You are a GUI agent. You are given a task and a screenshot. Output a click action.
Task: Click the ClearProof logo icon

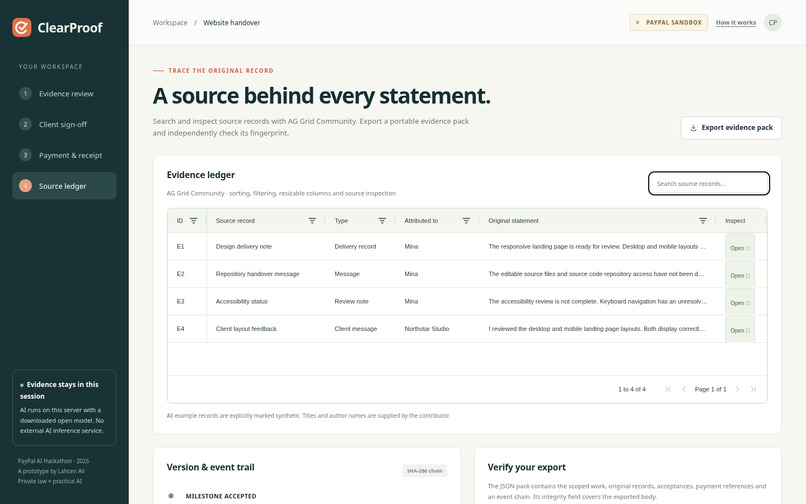click(x=22, y=27)
